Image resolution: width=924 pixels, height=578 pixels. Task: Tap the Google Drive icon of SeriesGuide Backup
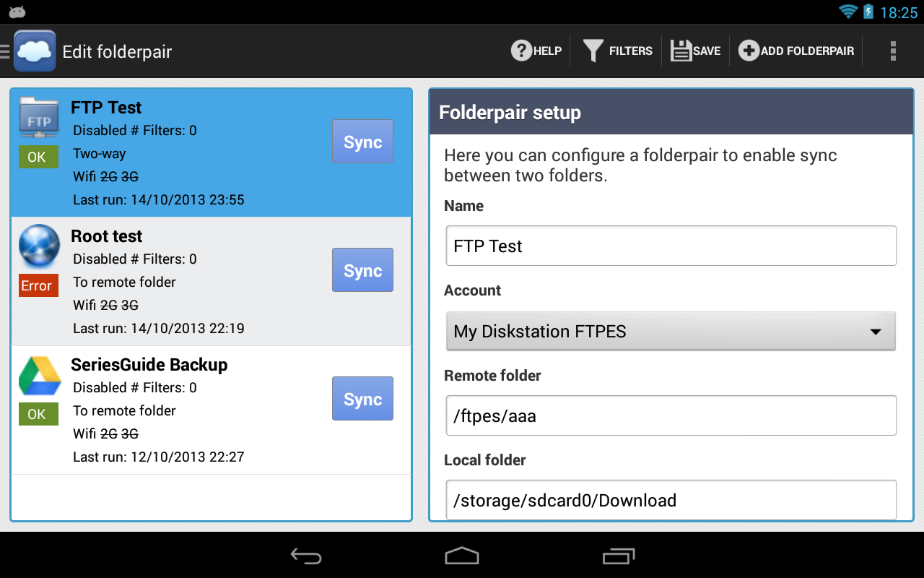click(x=39, y=376)
